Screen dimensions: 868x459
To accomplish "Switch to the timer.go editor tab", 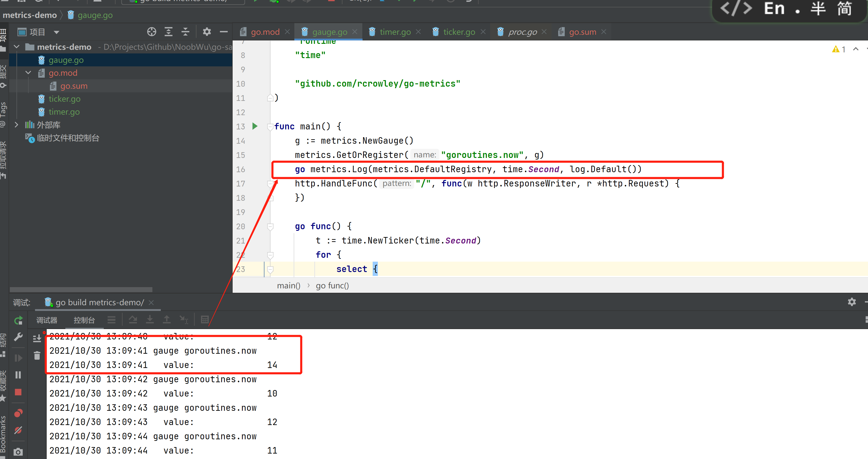I will pyautogui.click(x=395, y=32).
